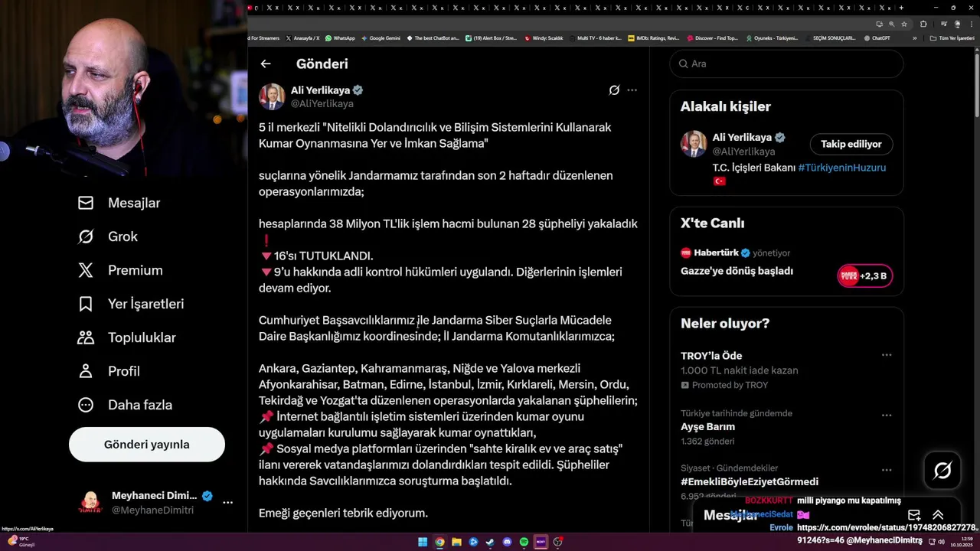Open the post's more options dots
This screenshot has height=551, width=980.
coord(632,90)
